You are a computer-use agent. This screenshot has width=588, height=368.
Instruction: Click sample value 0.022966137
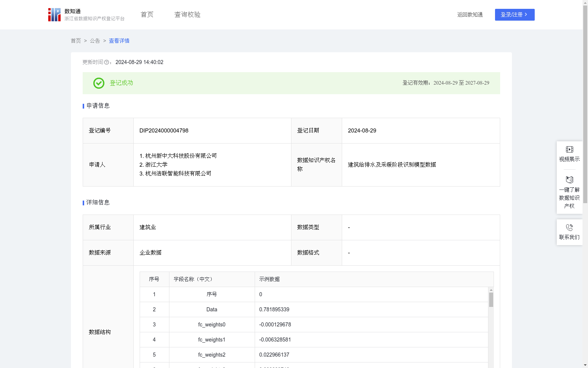tap(274, 355)
